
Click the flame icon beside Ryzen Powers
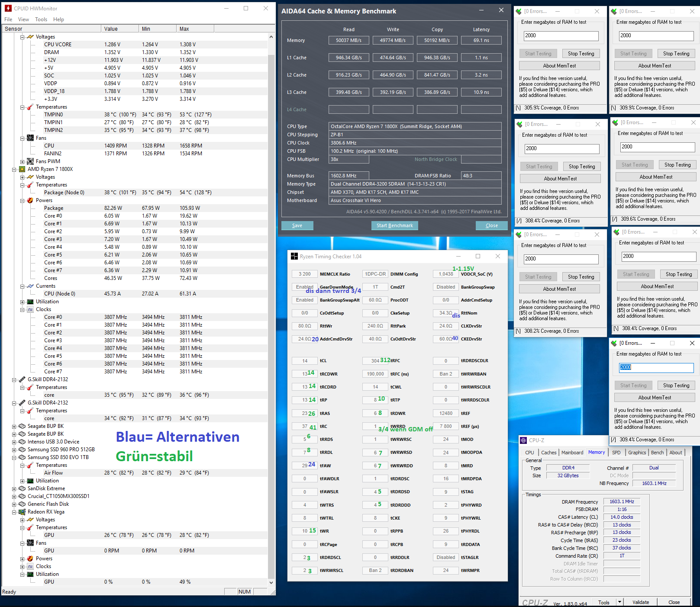point(30,200)
